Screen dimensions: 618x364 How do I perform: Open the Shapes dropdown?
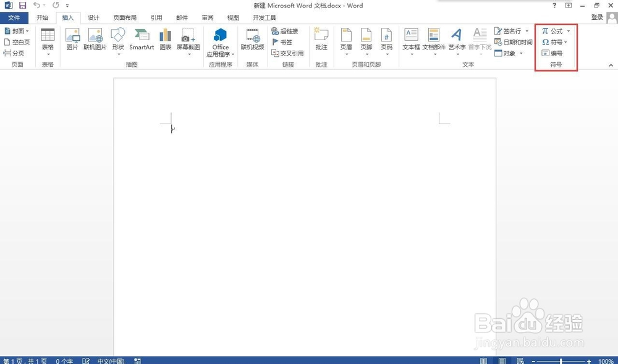(117, 38)
